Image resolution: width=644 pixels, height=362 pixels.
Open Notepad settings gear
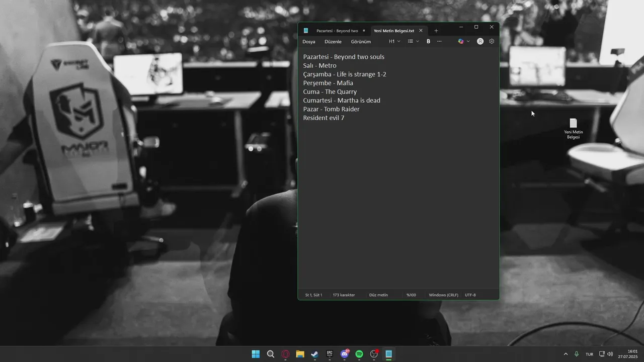coord(492,41)
